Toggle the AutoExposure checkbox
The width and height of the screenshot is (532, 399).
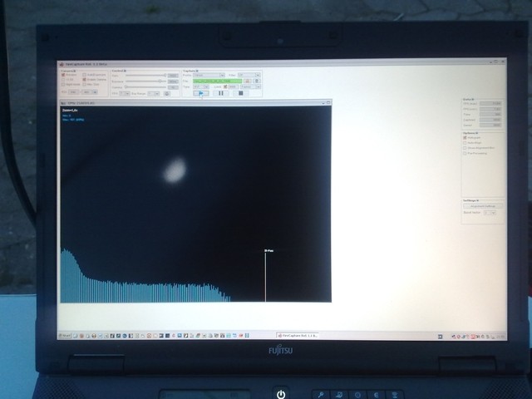click(85, 75)
